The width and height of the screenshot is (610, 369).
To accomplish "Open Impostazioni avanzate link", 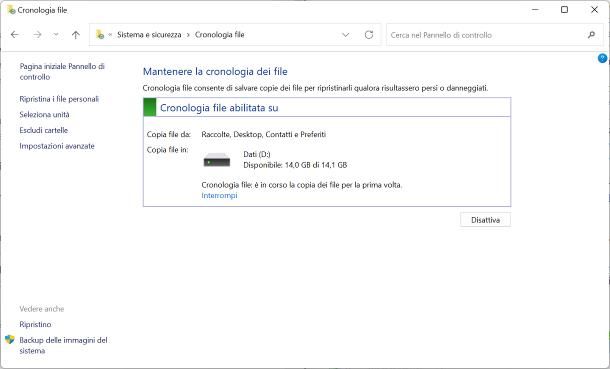I will [x=57, y=146].
